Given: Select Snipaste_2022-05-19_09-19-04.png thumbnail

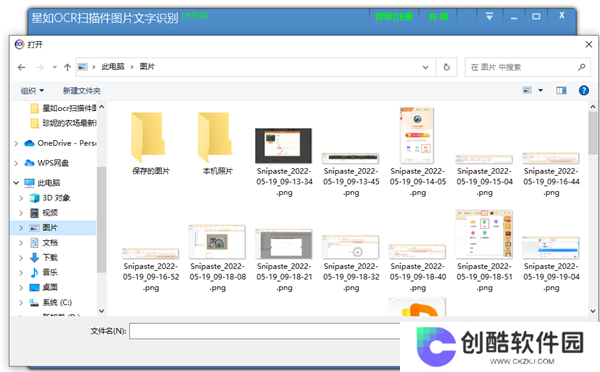Looking at the screenshot, I should click(x=551, y=248).
